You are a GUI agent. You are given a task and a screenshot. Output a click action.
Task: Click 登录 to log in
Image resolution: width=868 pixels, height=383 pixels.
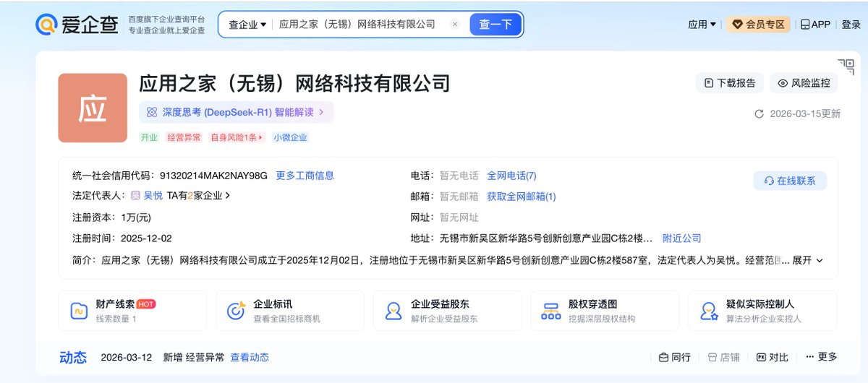click(851, 24)
